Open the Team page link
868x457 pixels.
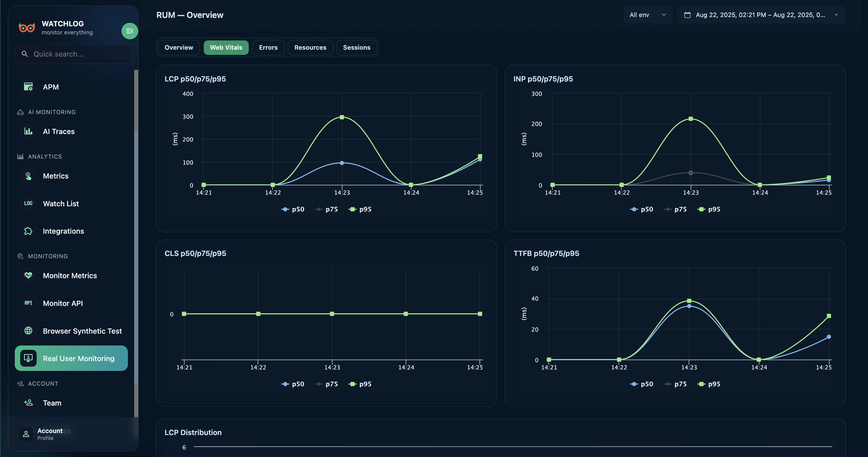tap(52, 403)
